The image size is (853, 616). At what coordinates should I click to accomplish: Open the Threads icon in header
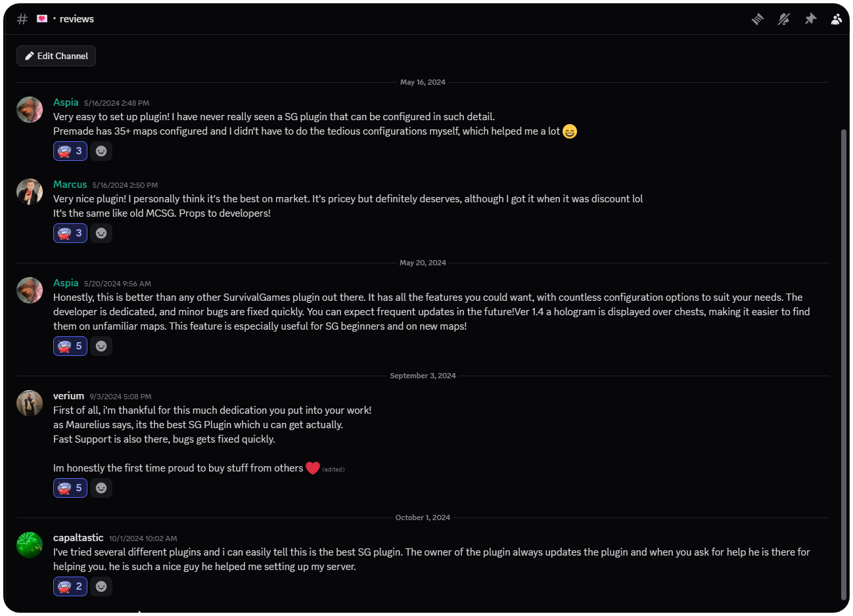758,19
